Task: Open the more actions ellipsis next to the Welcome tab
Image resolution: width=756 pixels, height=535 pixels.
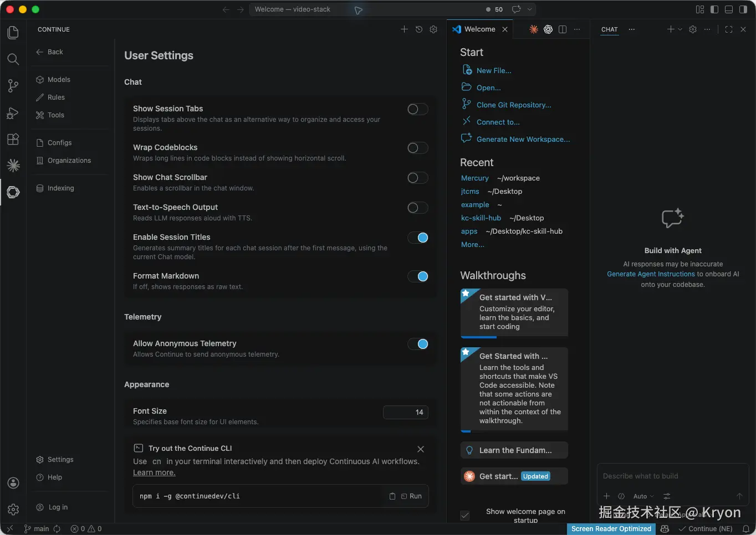Action: click(577, 29)
